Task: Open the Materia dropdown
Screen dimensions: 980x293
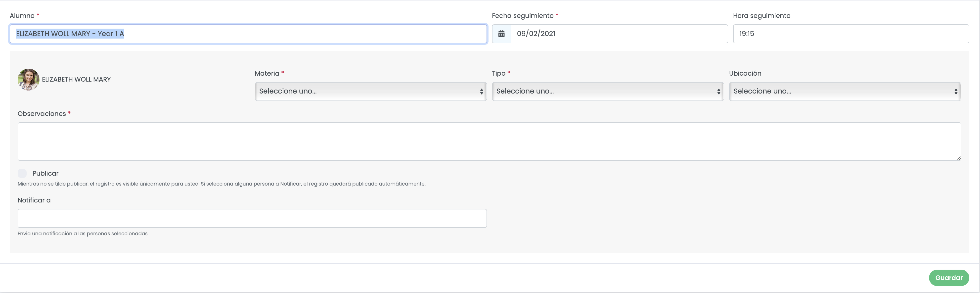Action: point(370,91)
